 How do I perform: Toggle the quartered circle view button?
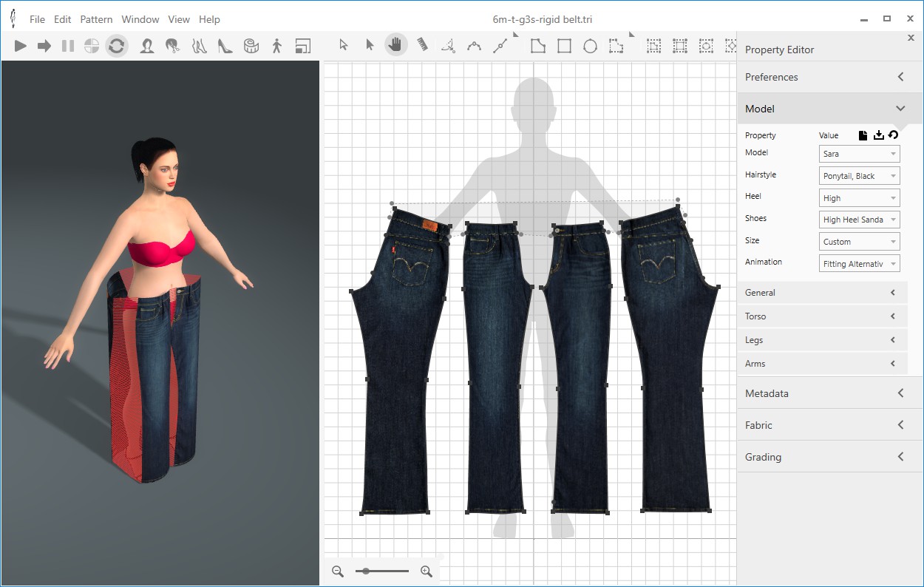point(92,46)
